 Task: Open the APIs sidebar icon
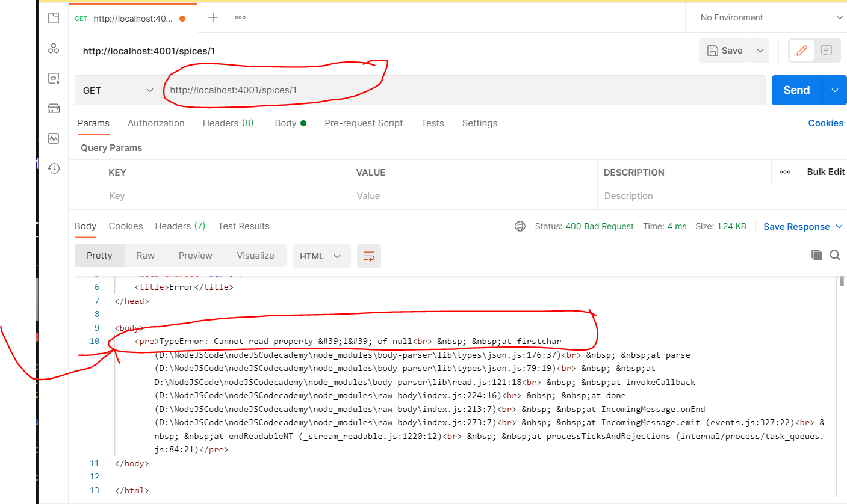coord(54,48)
